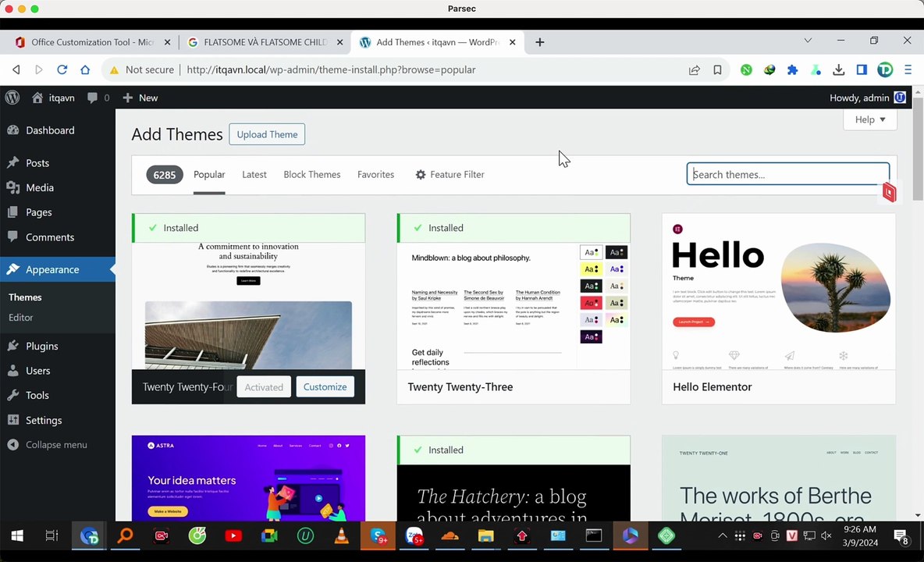Click the Activated button for Twenty Twenty-Four
924x562 pixels.
[264, 386]
